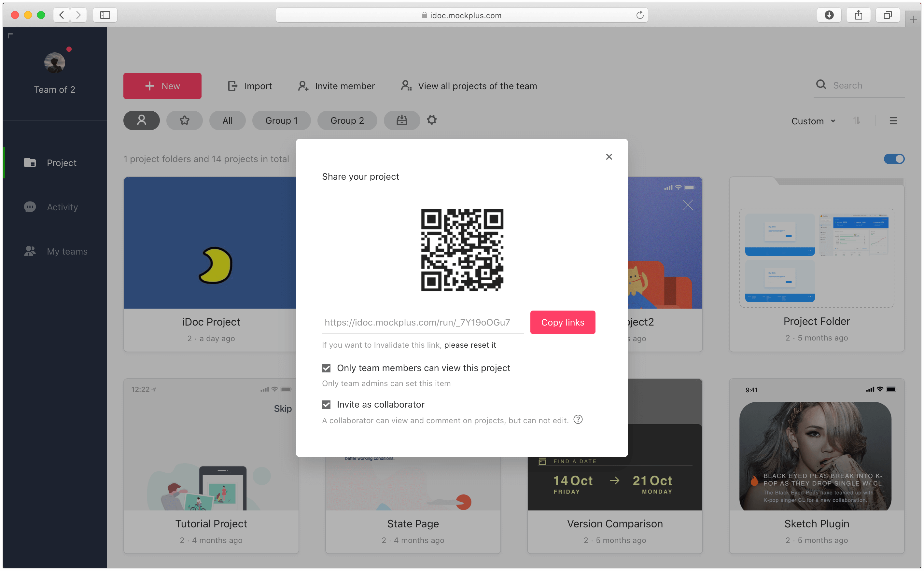Toggle Invite as collaborator checkbox
The width and height of the screenshot is (924, 571).
pos(326,404)
